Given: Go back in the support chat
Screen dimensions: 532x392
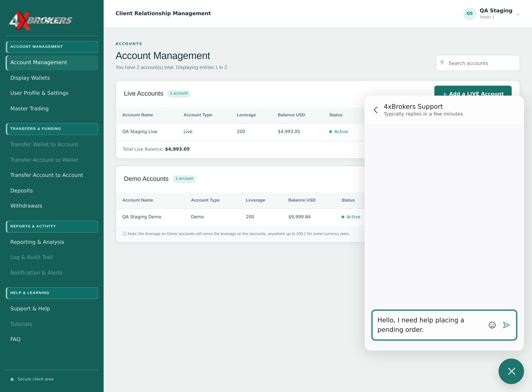Looking at the screenshot, I should coord(376,110).
